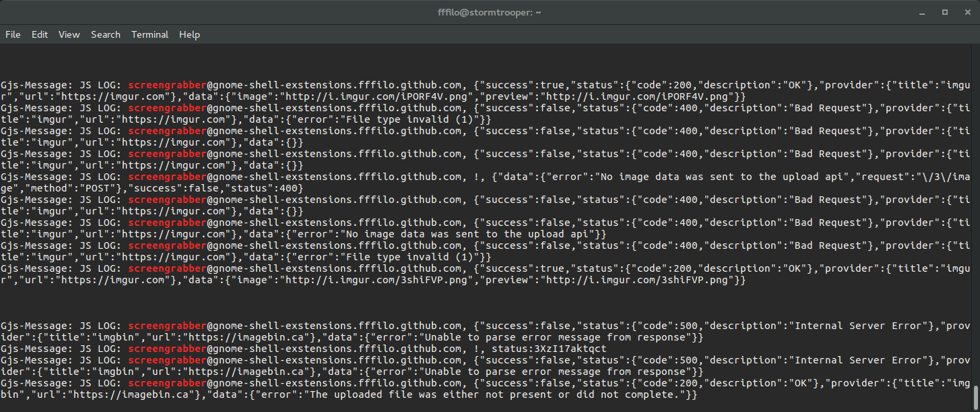The width and height of the screenshot is (980, 412).
Task: Open the File menu
Action: click(13, 34)
